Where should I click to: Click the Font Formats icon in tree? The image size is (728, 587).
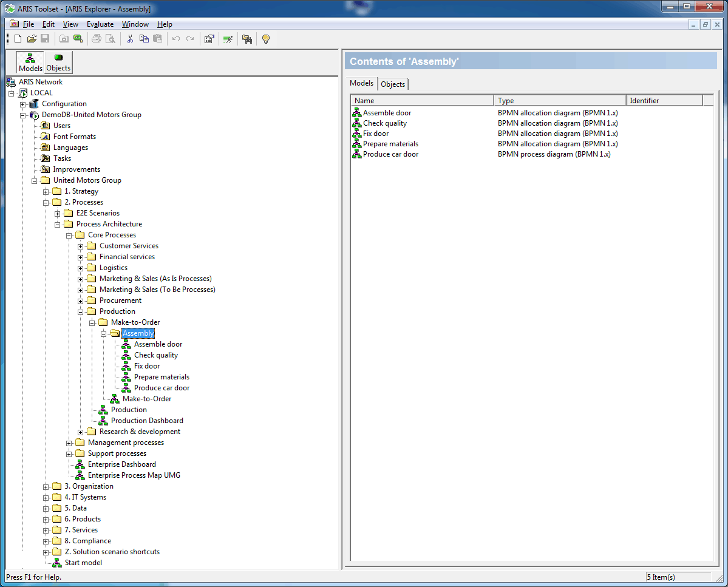pyautogui.click(x=46, y=137)
